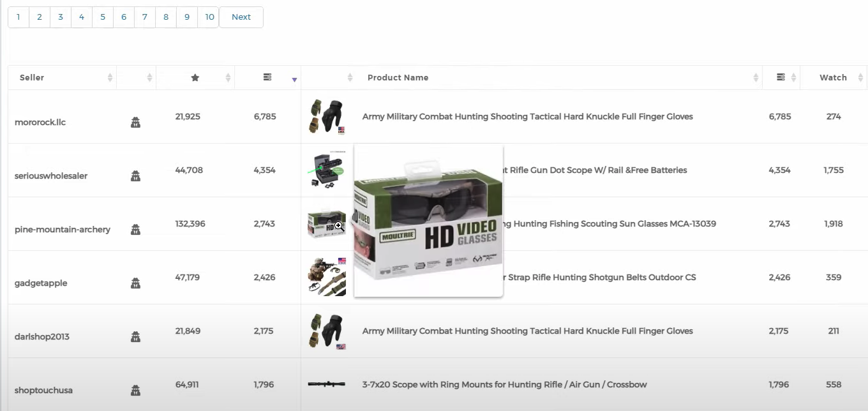Sort by the star feedback column icon
The height and width of the screenshot is (411, 868).
[195, 78]
